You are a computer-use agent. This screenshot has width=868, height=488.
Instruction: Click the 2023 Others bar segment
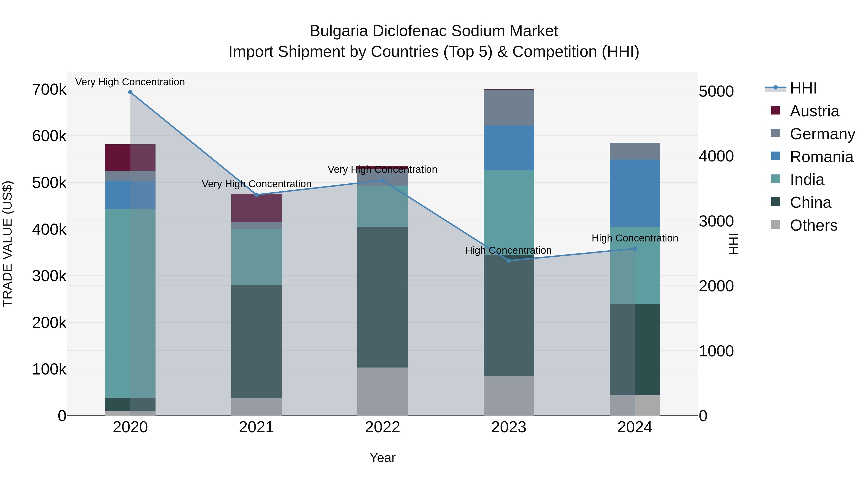[x=509, y=396]
